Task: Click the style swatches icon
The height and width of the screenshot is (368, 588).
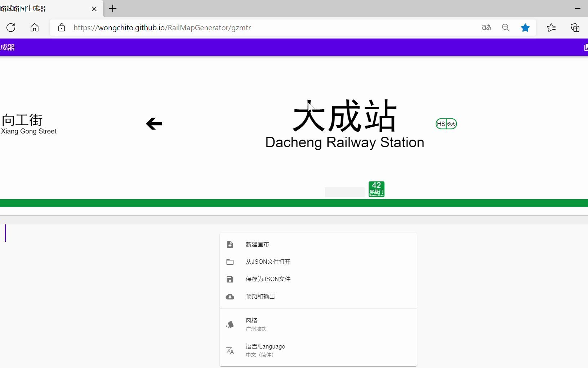Action: coord(230,324)
